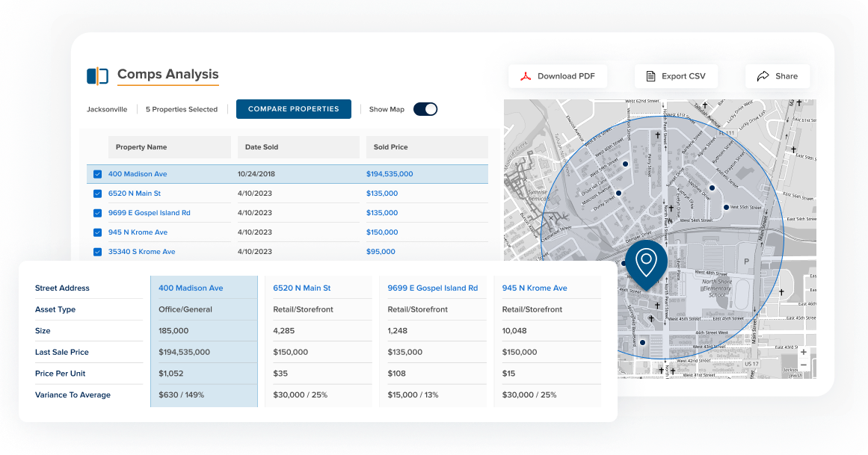This screenshot has height=455, width=868.
Task: Open 35340 S Krome Ave link
Action: [x=142, y=251]
